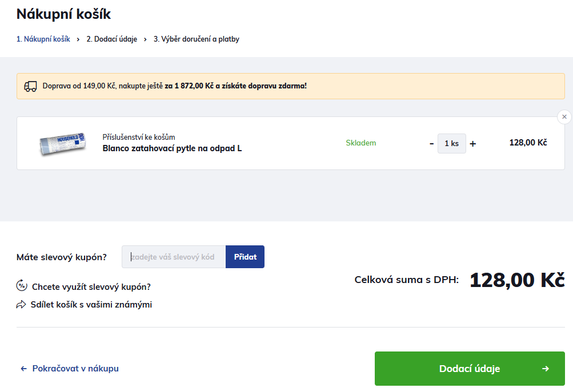Click the back arrow beside Pokračovat v nákupu
The width and height of the screenshot is (573, 392).
[24, 369]
